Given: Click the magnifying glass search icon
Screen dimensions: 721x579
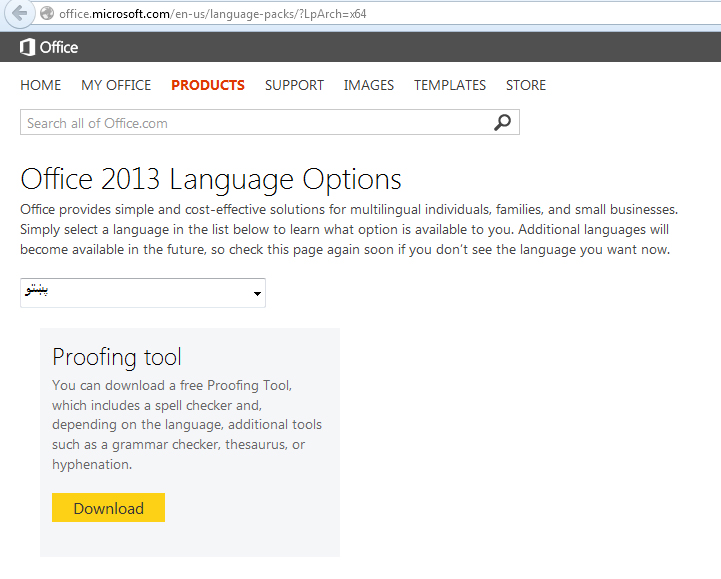Looking at the screenshot, I should [502, 122].
